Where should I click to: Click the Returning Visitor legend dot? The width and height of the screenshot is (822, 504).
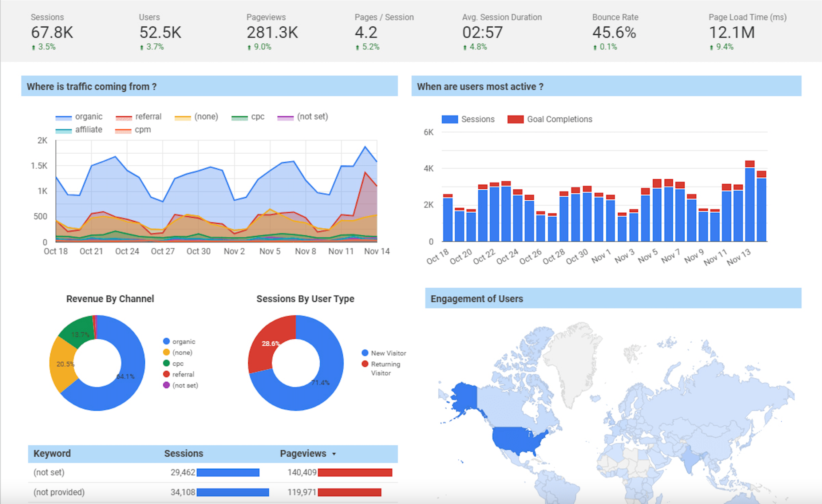pyautogui.click(x=365, y=364)
